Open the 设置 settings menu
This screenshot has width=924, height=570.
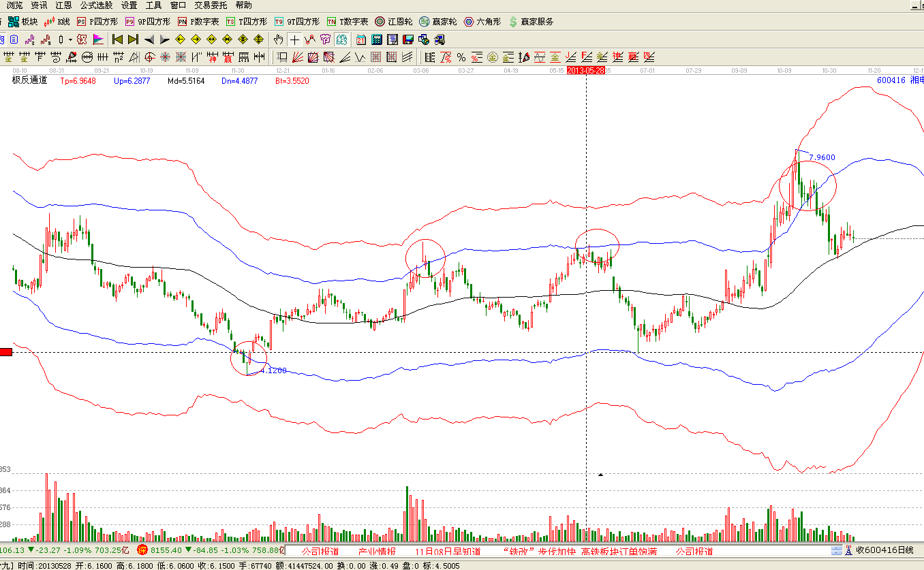click(x=129, y=5)
